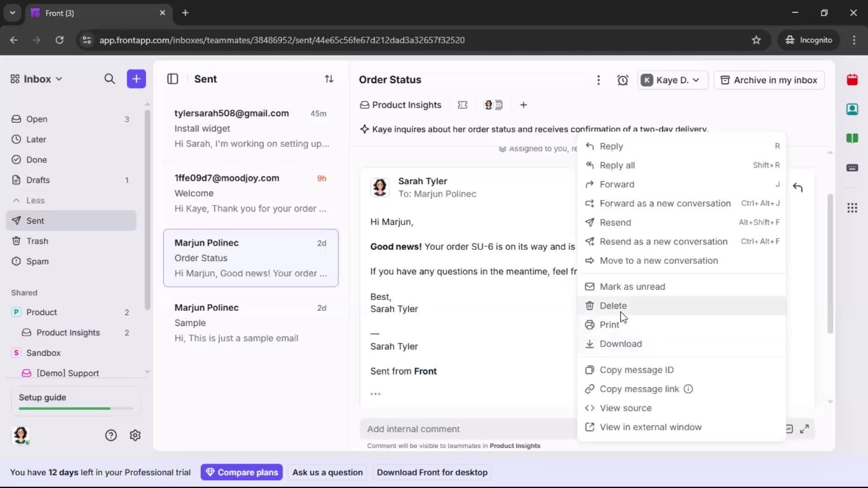The width and height of the screenshot is (868, 488).
Task: Expand the hidden message content with ellipsis
Action: (x=375, y=394)
